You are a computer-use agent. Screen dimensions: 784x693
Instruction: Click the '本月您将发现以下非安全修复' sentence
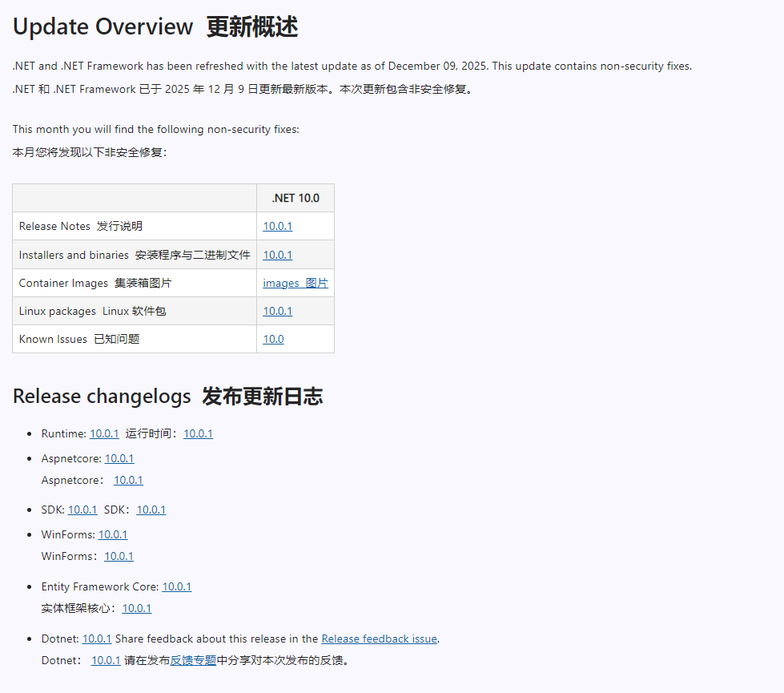[x=90, y=152]
